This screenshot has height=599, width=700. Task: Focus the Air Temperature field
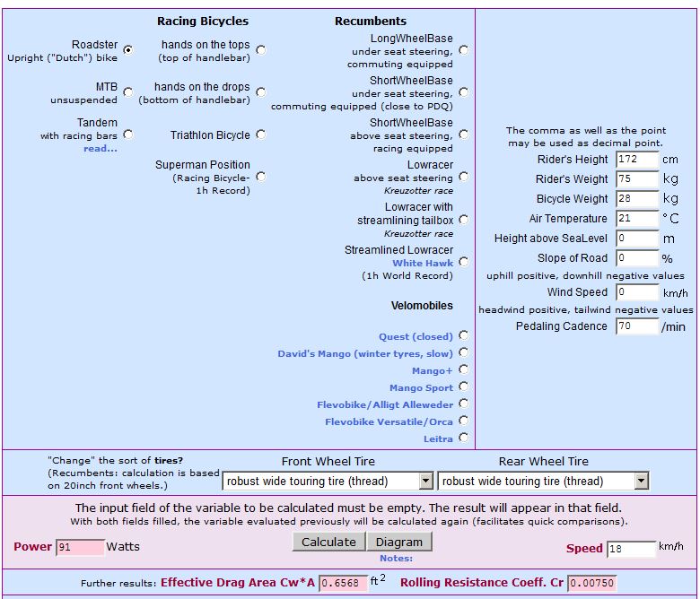(637, 219)
